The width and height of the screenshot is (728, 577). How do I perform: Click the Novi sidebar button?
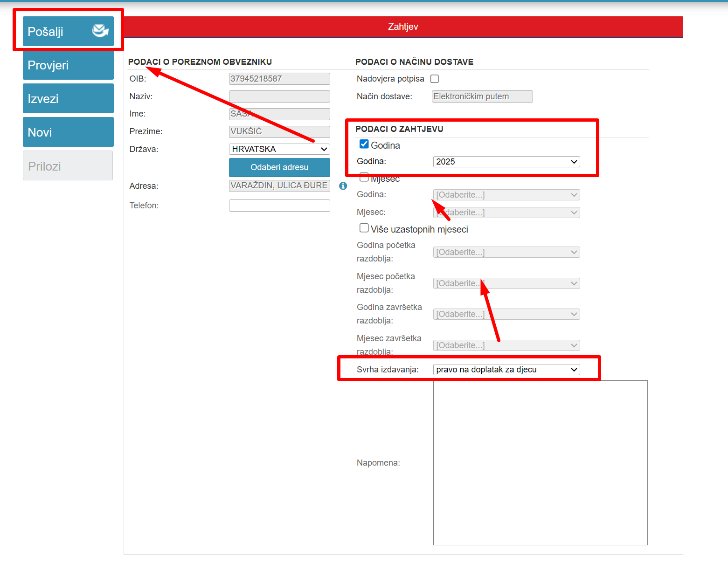click(x=68, y=132)
